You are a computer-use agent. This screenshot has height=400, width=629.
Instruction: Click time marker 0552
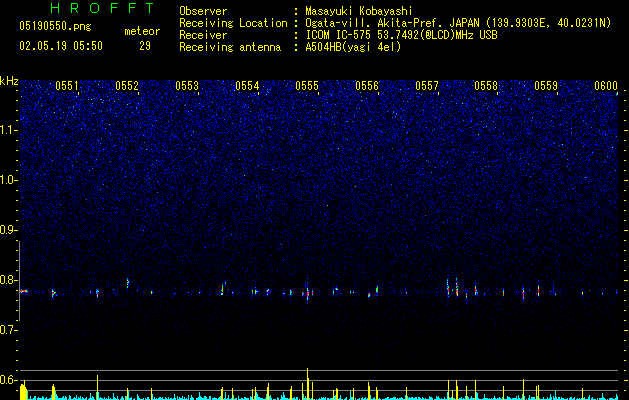(x=127, y=86)
